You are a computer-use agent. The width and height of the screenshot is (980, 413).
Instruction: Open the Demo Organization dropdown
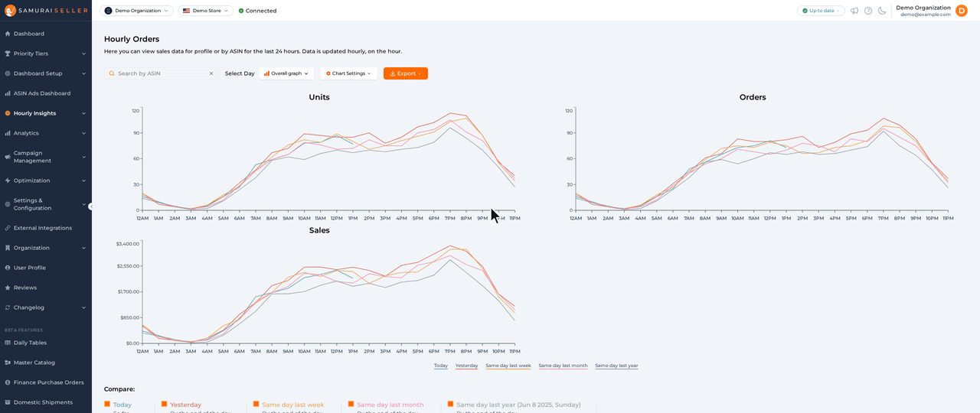(136, 11)
